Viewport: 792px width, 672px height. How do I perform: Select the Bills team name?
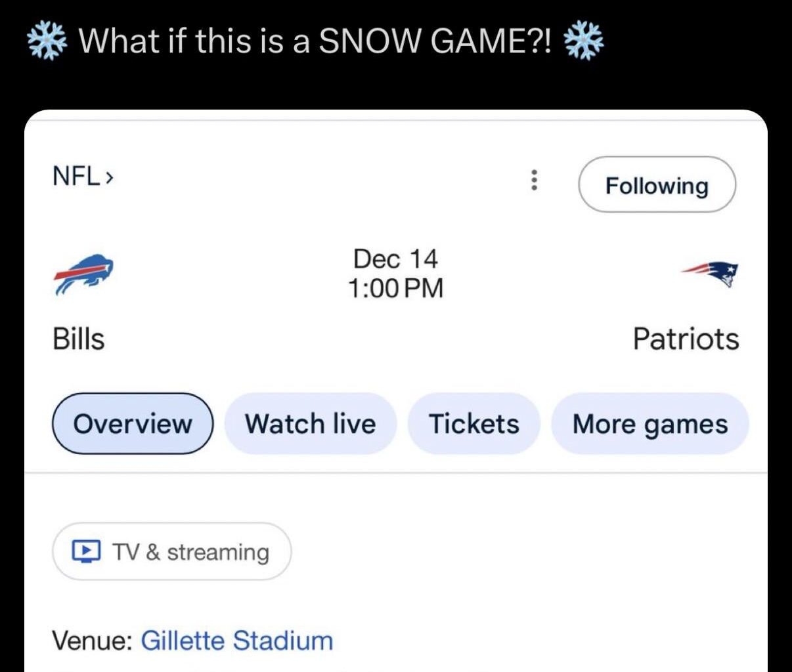78,339
